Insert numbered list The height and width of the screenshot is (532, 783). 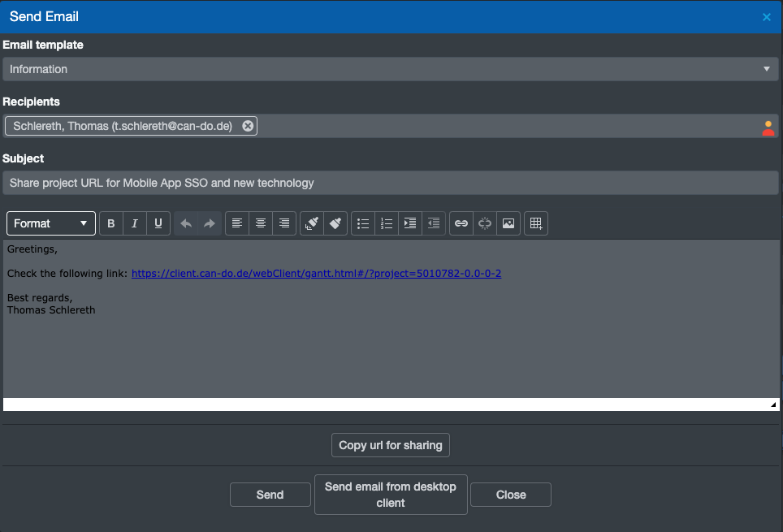click(x=387, y=223)
